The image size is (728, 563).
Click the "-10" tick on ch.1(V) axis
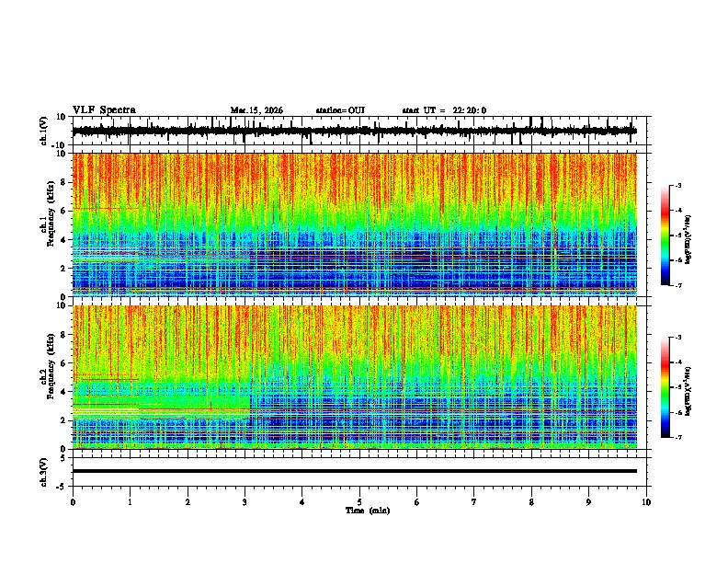[x=60, y=145]
